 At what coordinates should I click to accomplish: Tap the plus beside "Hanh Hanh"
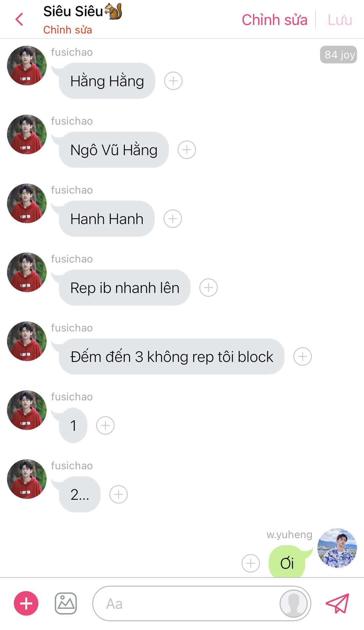[x=172, y=219]
